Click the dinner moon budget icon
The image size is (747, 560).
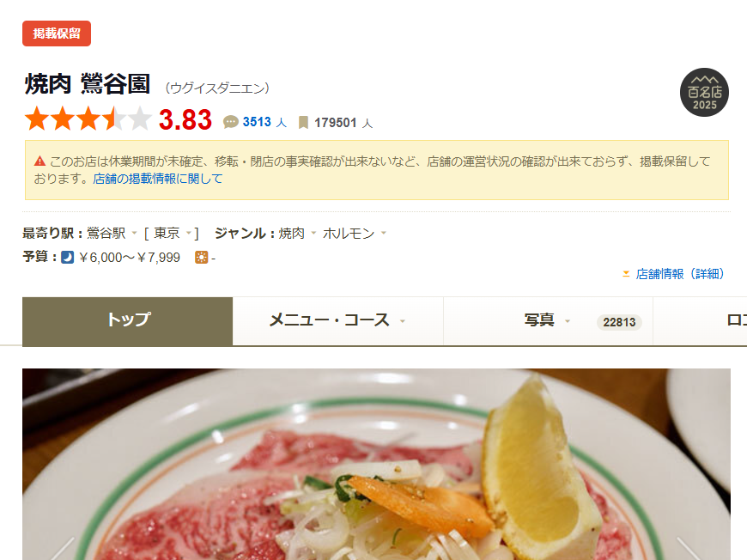(68, 258)
